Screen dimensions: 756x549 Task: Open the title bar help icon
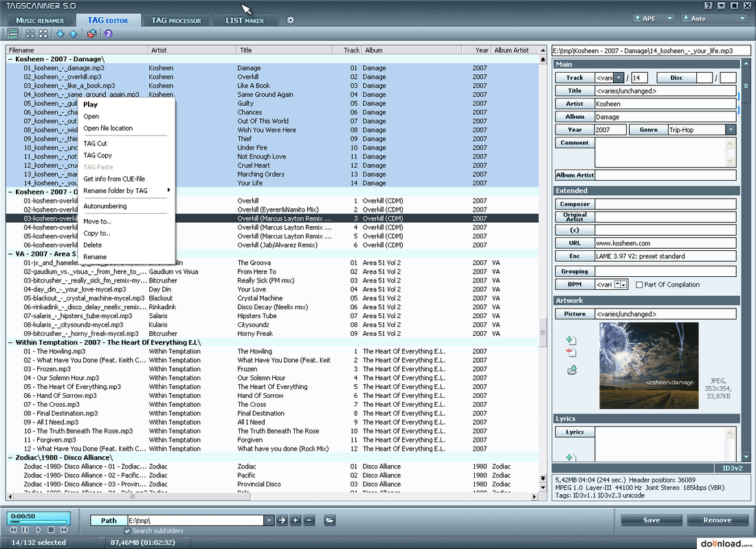pos(708,5)
